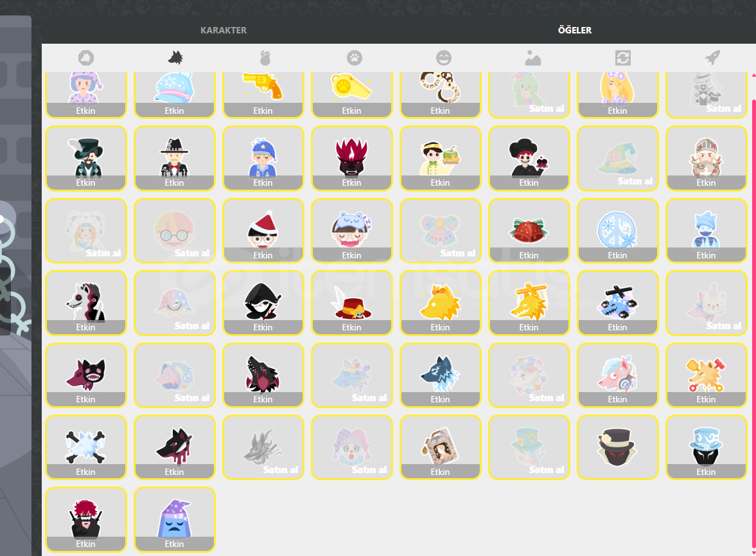The image size is (756, 556).
Task: Choose the golden wolf with hammer and wrench
Action: coord(707,375)
